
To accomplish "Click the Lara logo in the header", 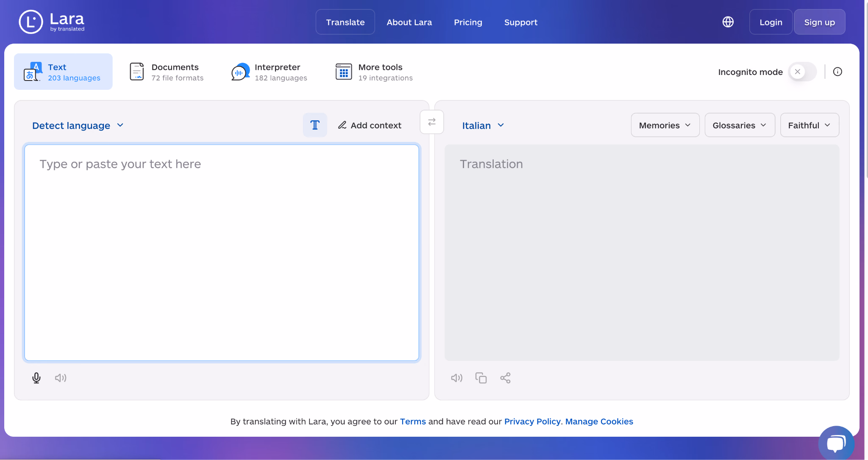I will 52,22.
